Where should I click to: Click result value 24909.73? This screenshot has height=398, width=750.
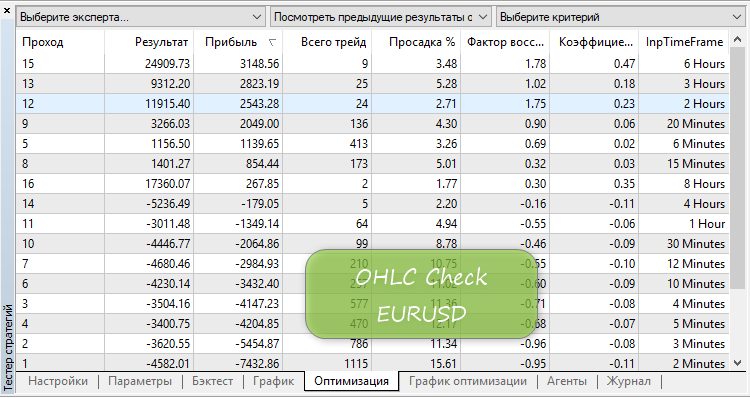click(x=167, y=64)
